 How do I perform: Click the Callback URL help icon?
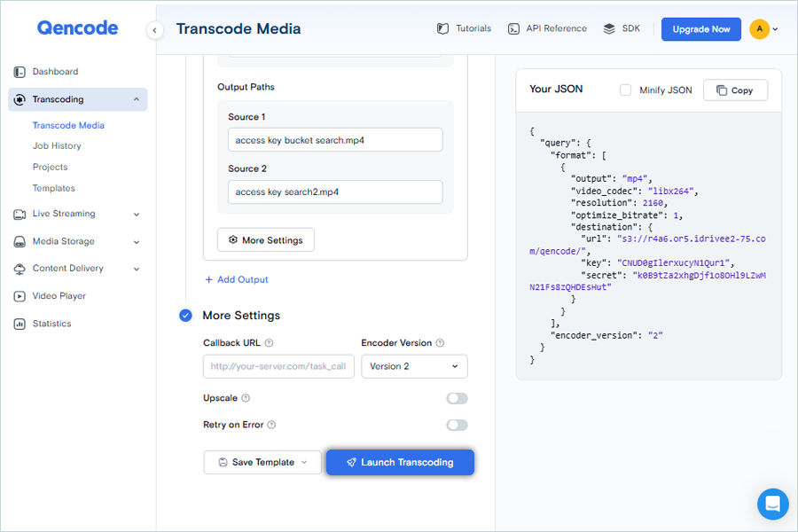click(x=269, y=343)
